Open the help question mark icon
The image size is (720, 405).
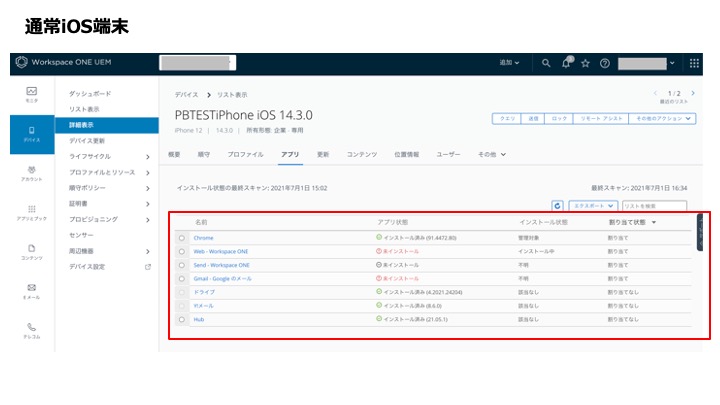click(605, 63)
